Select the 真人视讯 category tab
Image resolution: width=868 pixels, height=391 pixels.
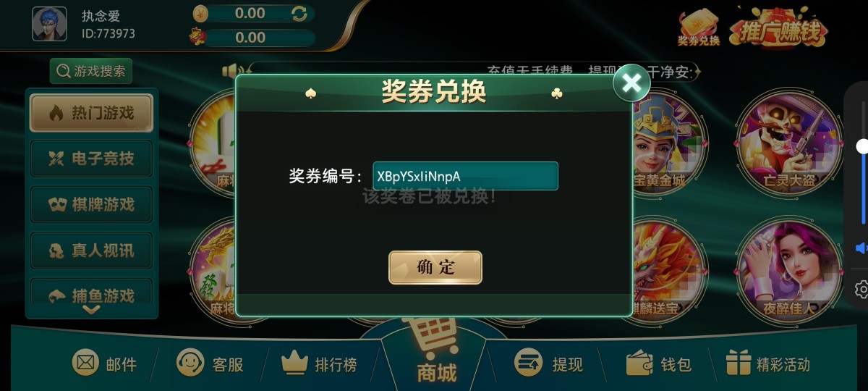point(91,251)
